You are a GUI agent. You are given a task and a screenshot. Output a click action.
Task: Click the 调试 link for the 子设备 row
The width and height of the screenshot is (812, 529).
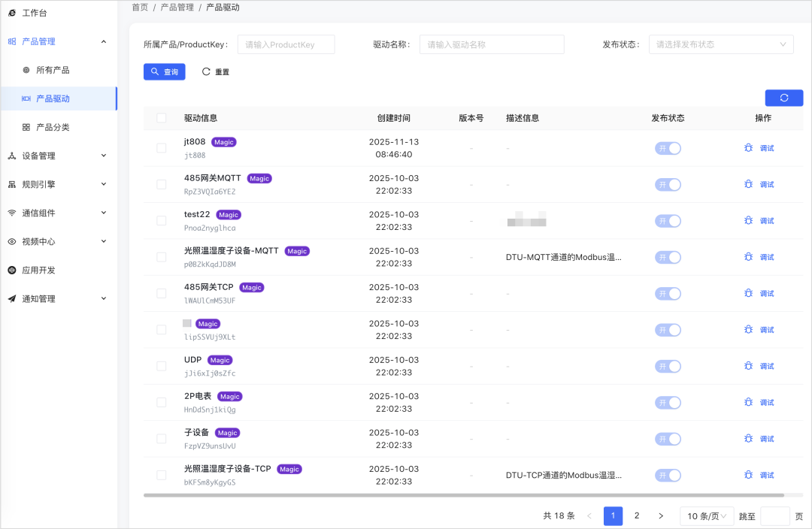[767, 439]
